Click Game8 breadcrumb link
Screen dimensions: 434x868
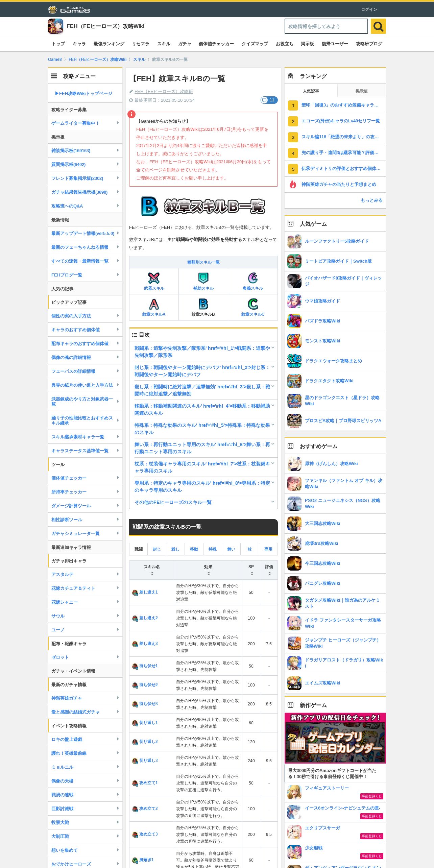point(55,59)
